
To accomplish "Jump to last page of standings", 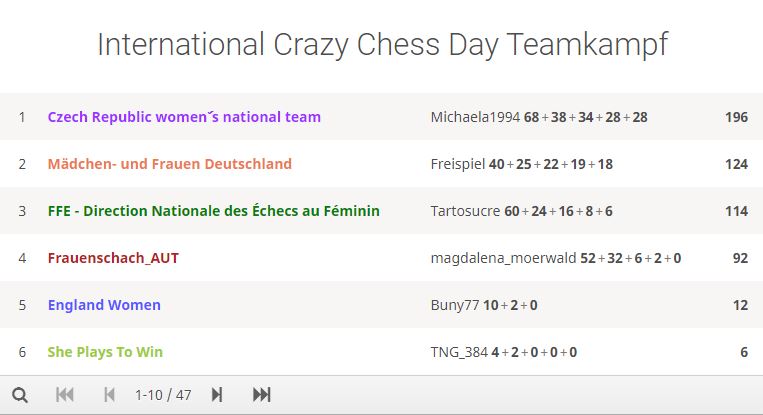I will (x=261, y=395).
